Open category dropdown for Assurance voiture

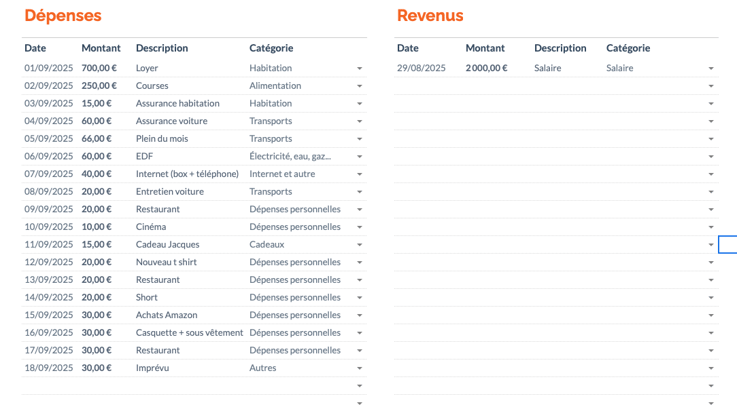(x=360, y=121)
